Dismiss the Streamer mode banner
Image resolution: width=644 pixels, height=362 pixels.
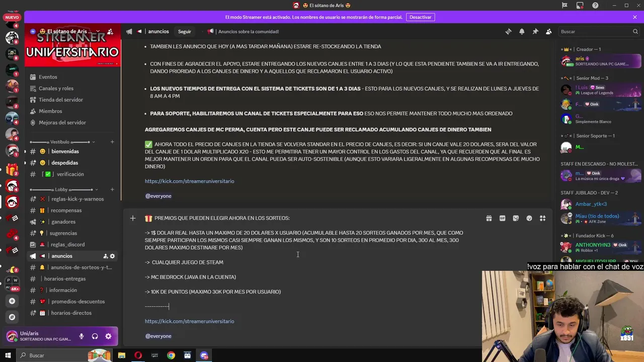pos(635,17)
